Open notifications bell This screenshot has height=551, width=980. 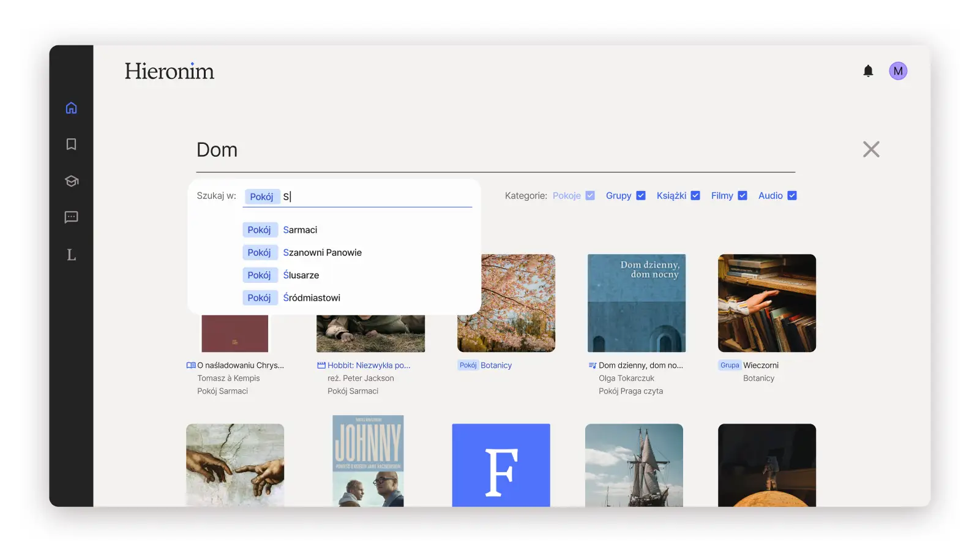tap(868, 71)
